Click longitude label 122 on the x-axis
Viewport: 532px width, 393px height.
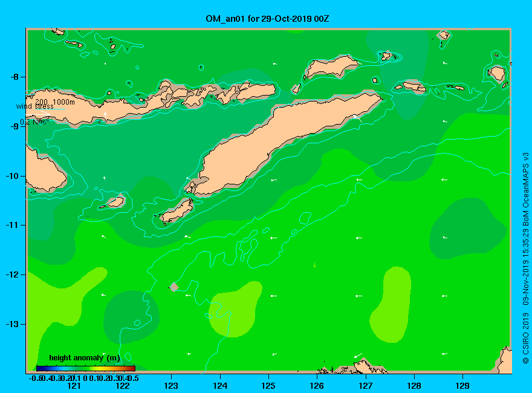point(123,386)
